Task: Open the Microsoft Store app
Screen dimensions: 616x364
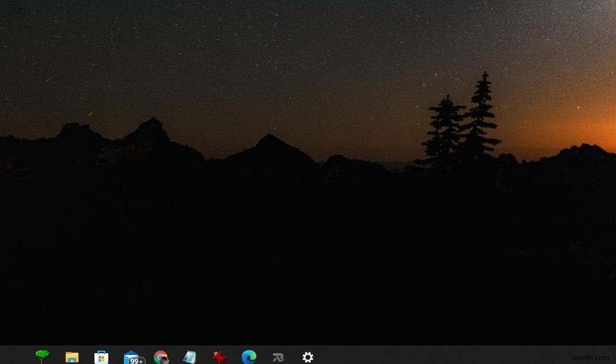Action: pos(102,356)
